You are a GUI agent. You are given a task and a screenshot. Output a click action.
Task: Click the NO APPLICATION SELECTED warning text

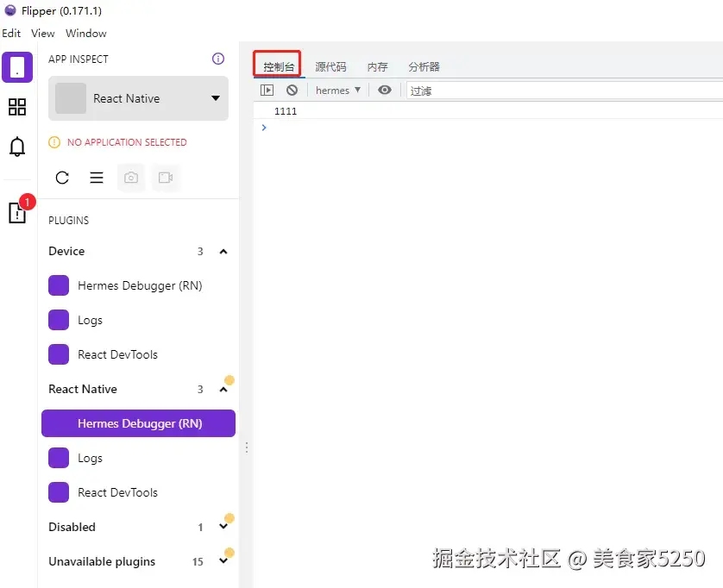pos(127,142)
